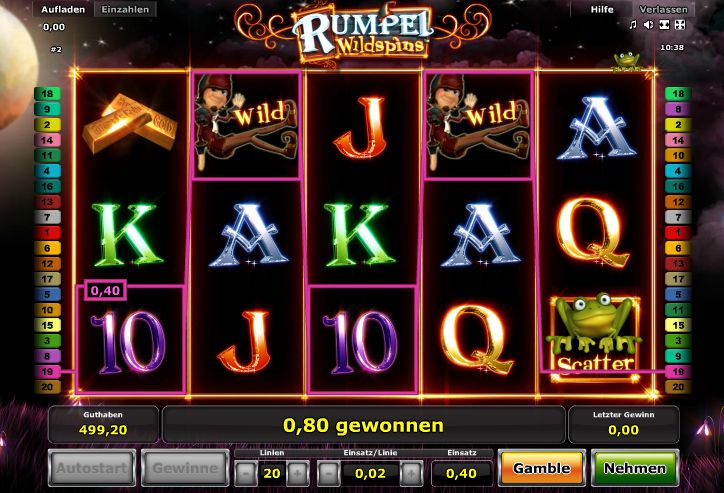The width and height of the screenshot is (724, 493).
Task: Open the Aufladen tab
Action: (x=63, y=9)
